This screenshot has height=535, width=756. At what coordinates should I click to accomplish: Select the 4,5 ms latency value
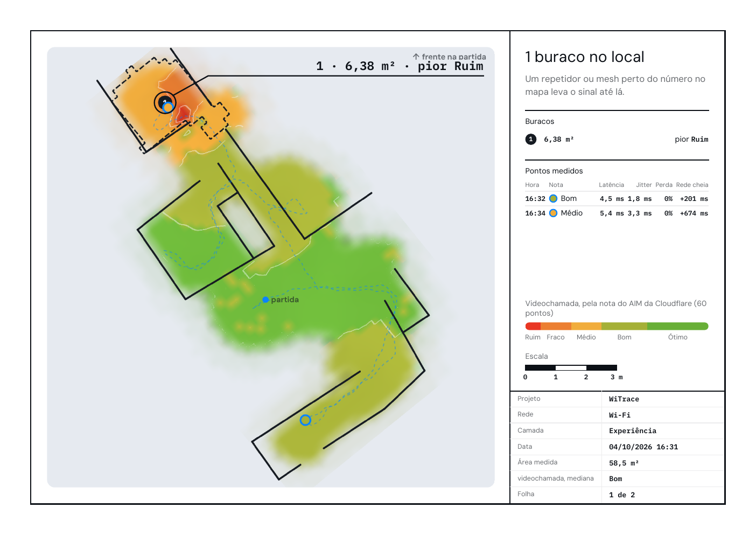click(612, 199)
